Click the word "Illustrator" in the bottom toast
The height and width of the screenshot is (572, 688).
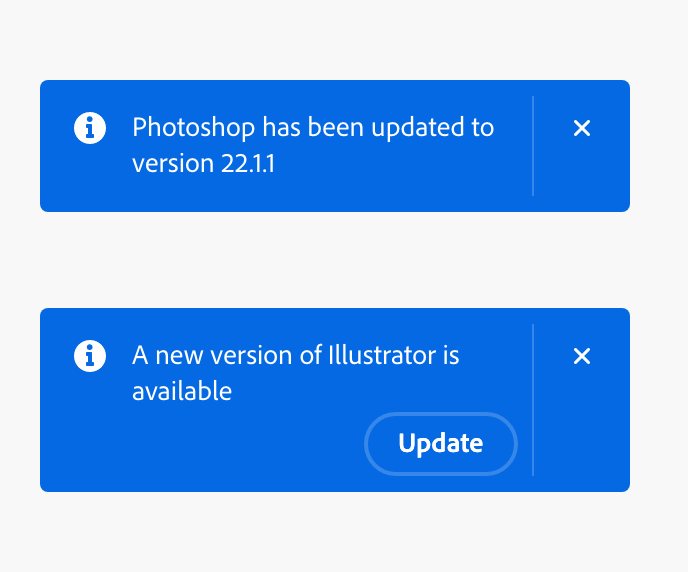coord(381,356)
